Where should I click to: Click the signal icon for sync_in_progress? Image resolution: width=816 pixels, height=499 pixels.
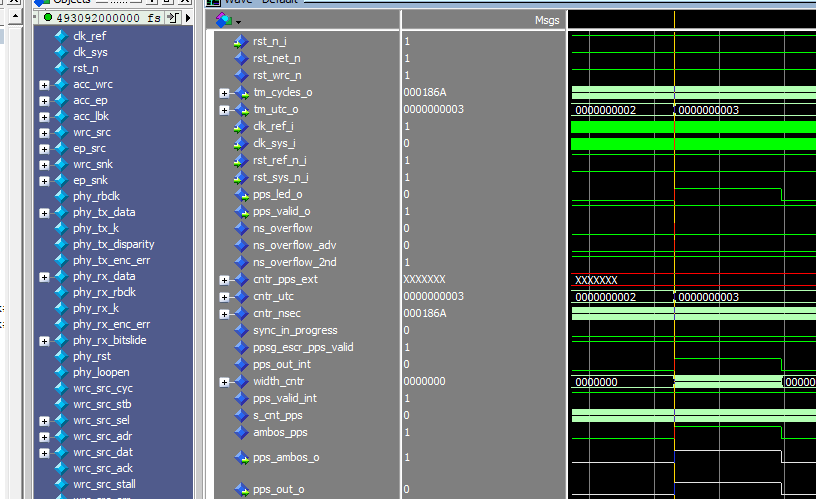(x=241, y=330)
